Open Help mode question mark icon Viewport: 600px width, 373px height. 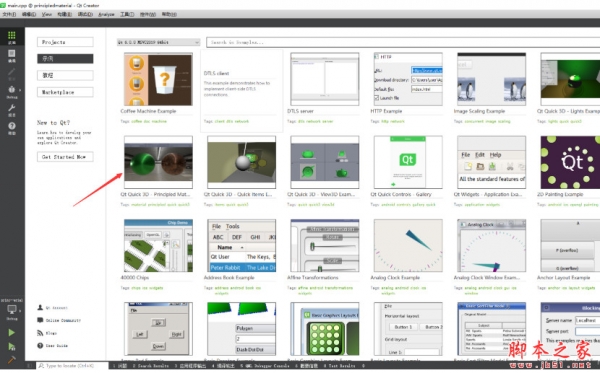[12, 126]
